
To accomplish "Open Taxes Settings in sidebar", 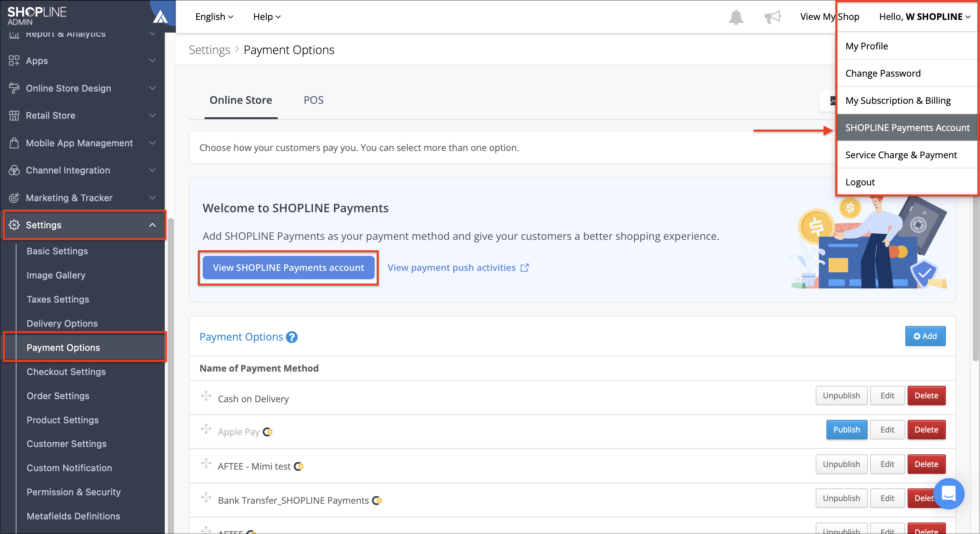I will click(x=58, y=300).
